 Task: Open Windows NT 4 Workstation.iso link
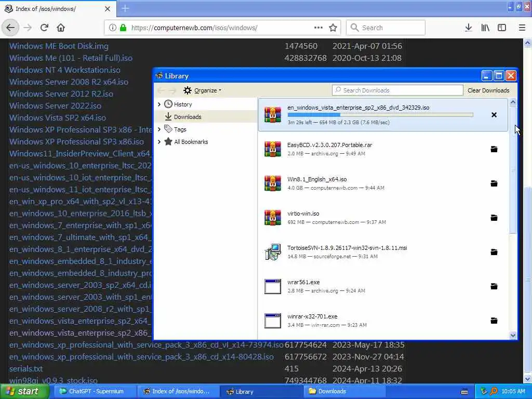(64, 70)
